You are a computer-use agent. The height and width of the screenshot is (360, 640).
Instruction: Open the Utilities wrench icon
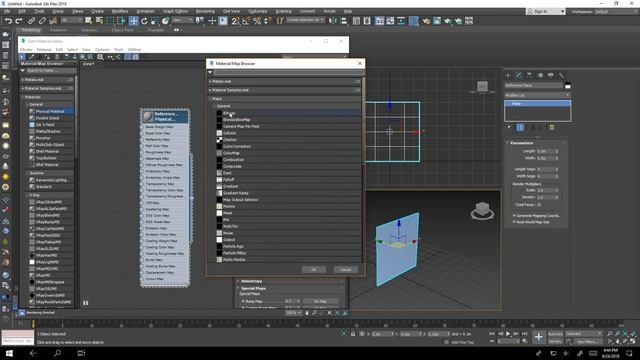(x=562, y=75)
